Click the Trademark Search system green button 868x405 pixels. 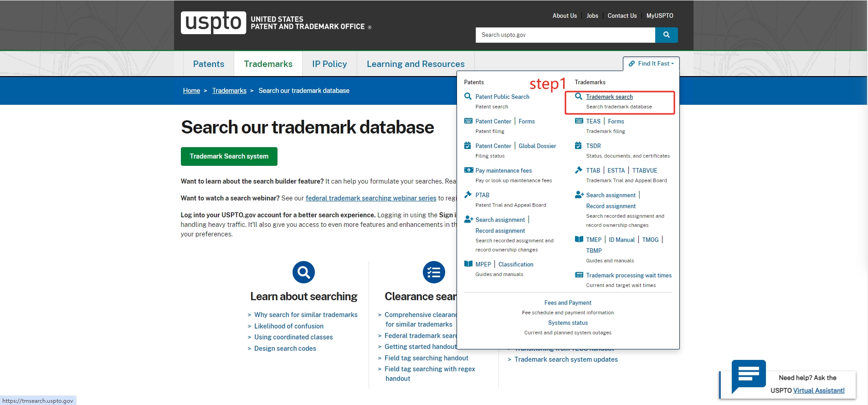(229, 156)
